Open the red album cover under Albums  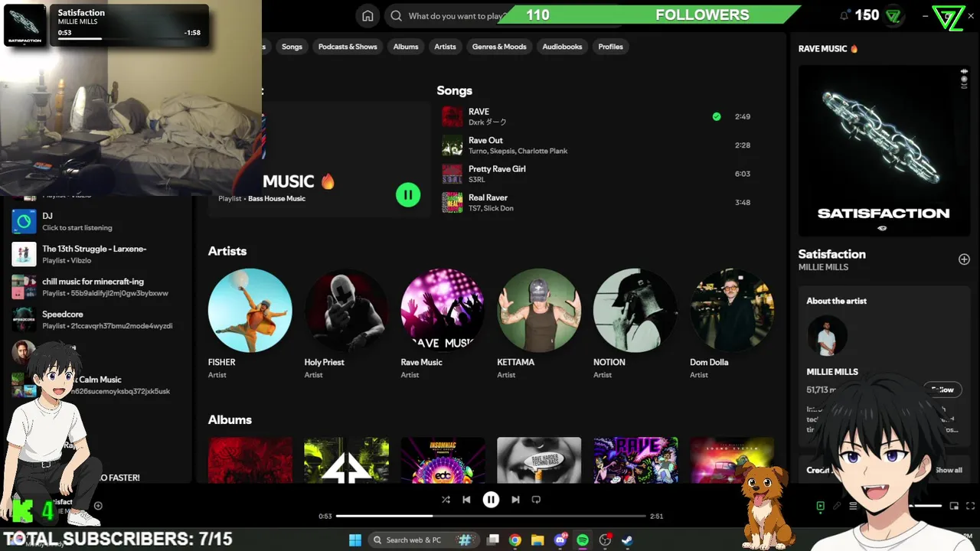(250, 460)
